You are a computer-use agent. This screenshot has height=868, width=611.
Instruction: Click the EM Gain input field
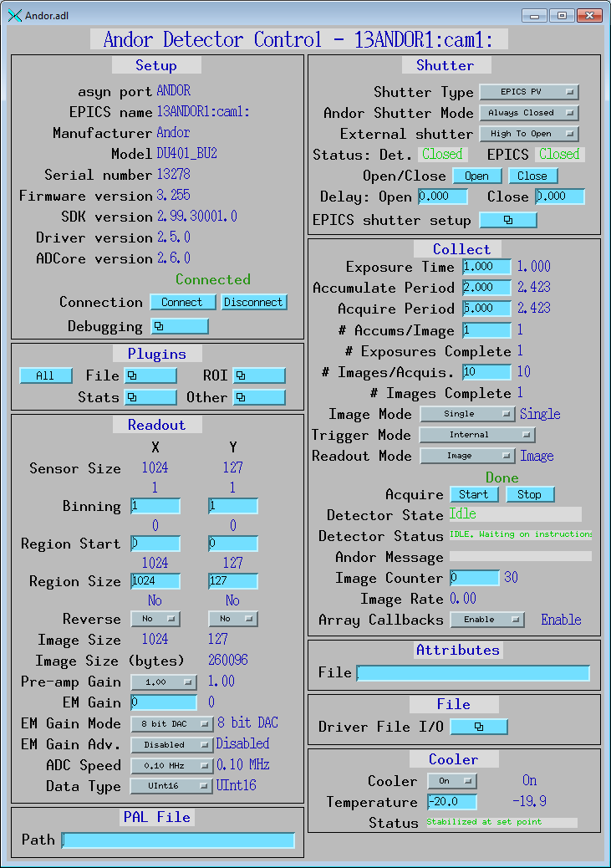(164, 702)
